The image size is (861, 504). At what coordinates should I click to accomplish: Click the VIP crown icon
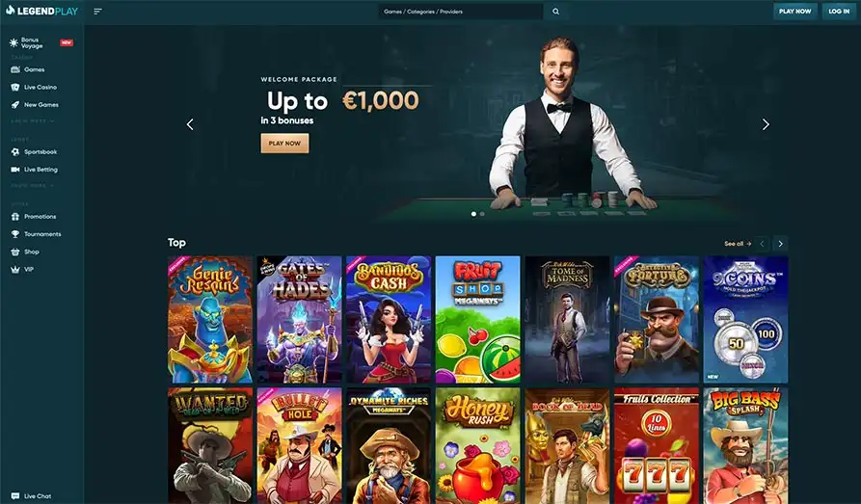pos(14,270)
